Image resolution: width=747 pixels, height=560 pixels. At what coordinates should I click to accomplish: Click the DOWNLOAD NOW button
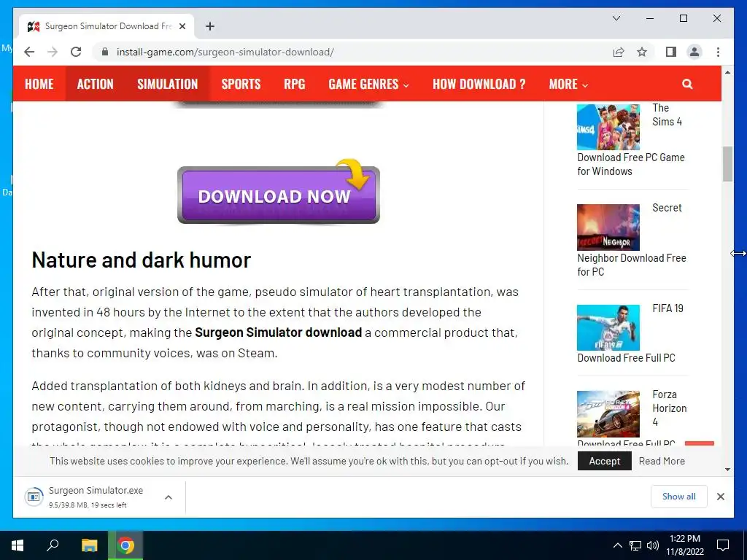point(279,195)
